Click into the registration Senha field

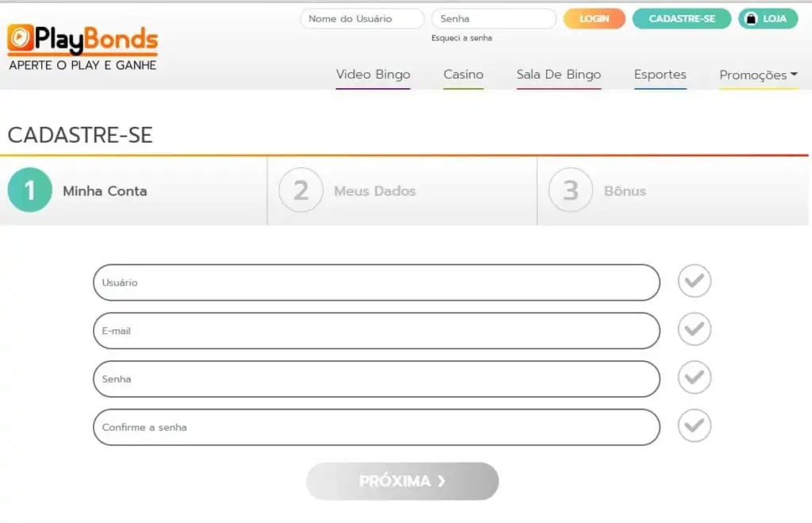(377, 379)
